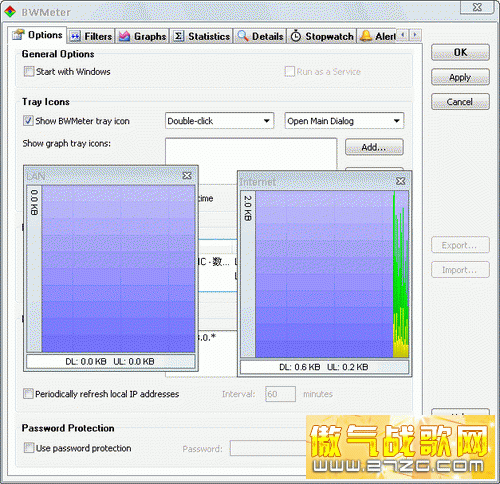This screenshot has width=500, height=484.
Task: Close the BWMeter main window
Action: click(x=477, y=7)
